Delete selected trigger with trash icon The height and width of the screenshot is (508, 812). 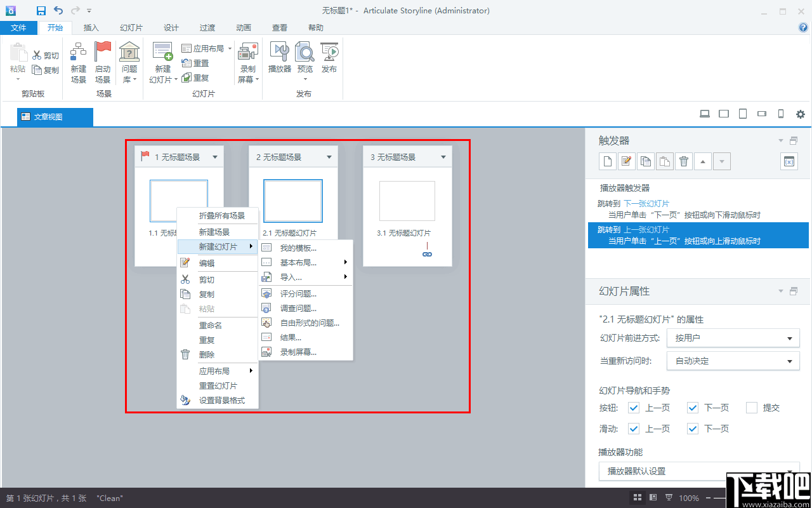tap(683, 161)
